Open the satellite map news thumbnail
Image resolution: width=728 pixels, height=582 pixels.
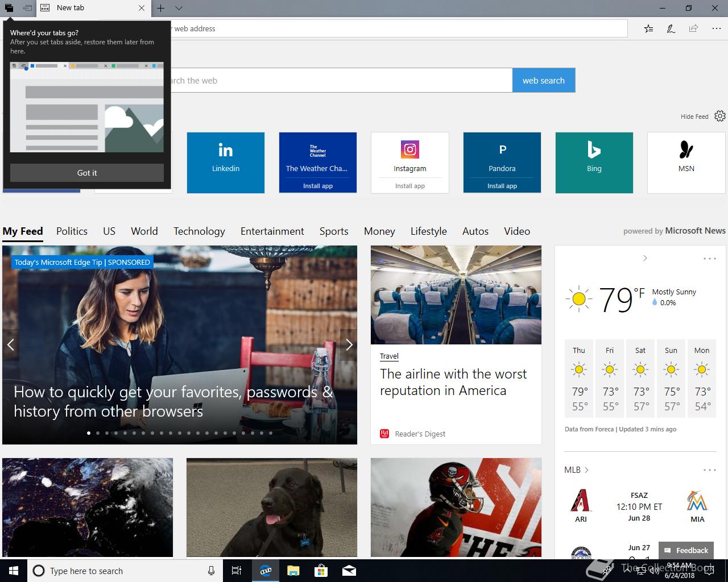pyautogui.click(x=88, y=508)
